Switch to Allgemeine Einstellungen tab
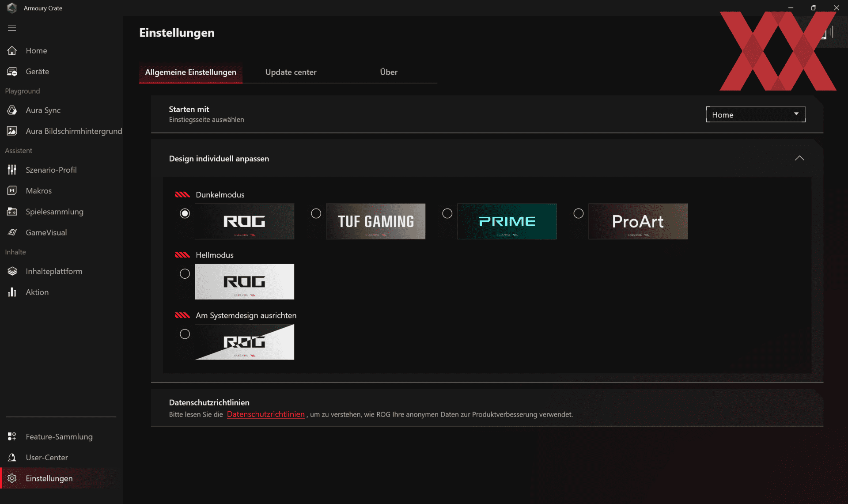The width and height of the screenshot is (848, 504). coord(191,72)
